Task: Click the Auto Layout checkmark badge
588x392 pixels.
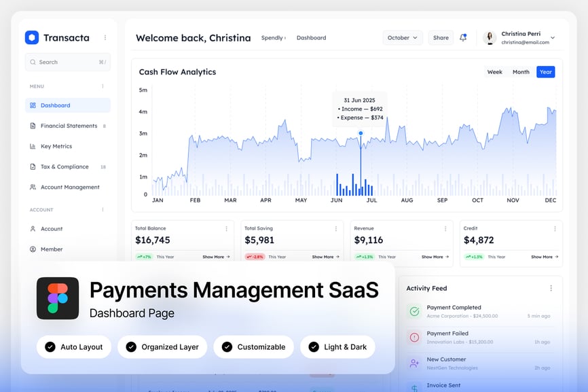Action: point(50,347)
